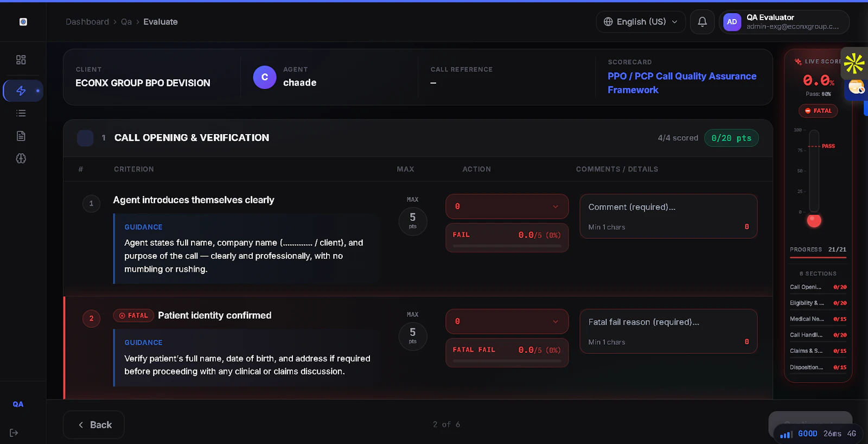Image resolution: width=868 pixels, height=444 pixels.
Task: Click GUIDANCE heading under Patient identity confirmed
Action: click(143, 342)
